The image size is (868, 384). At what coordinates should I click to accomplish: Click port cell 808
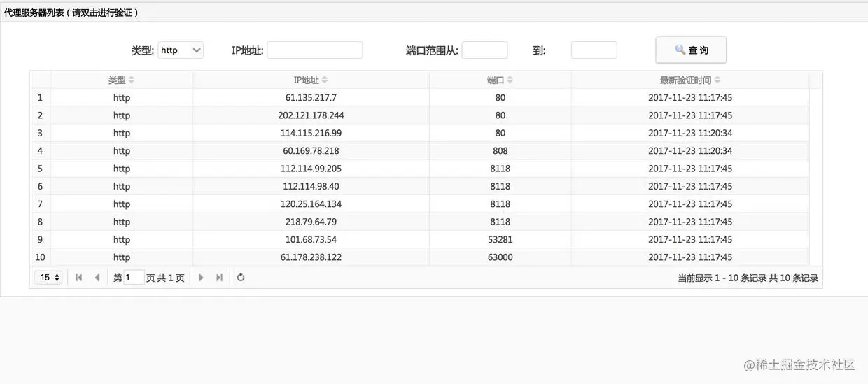(500, 151)
